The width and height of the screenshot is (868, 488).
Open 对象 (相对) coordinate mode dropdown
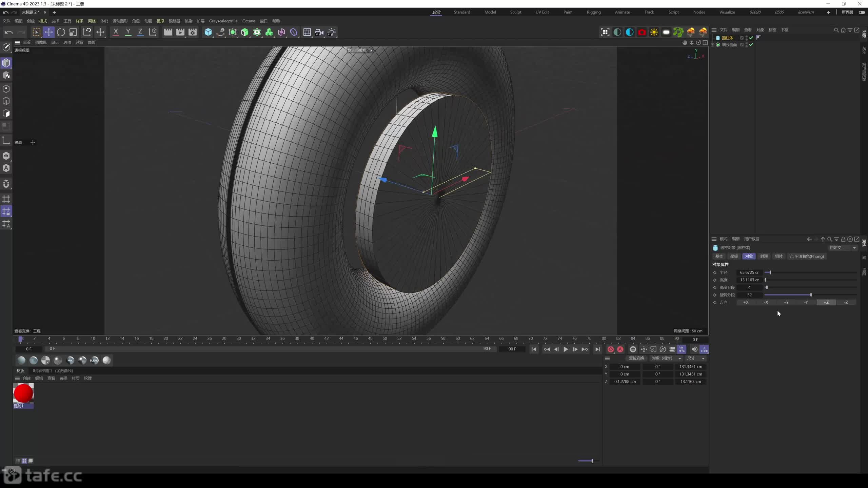[x=666, y=358]
